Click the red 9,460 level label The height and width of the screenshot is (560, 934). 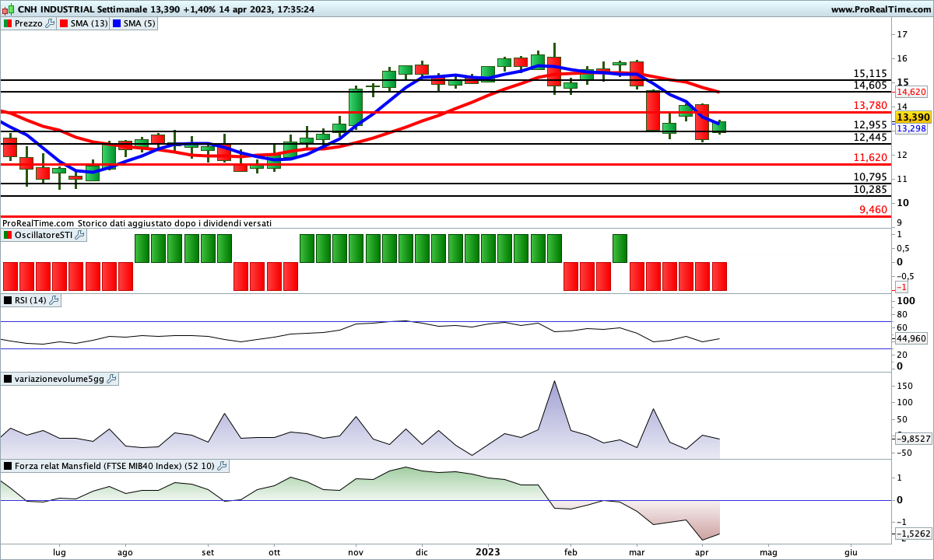pos(873,209)
